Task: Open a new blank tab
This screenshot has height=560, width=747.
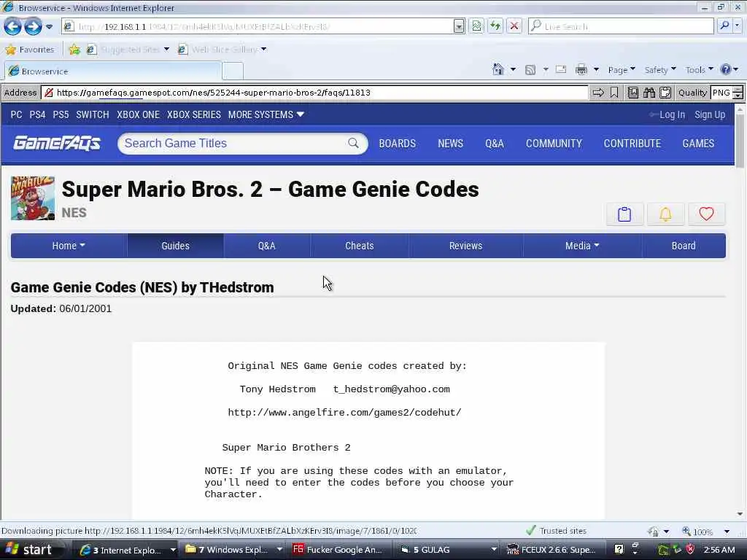Action: point(233,71)
